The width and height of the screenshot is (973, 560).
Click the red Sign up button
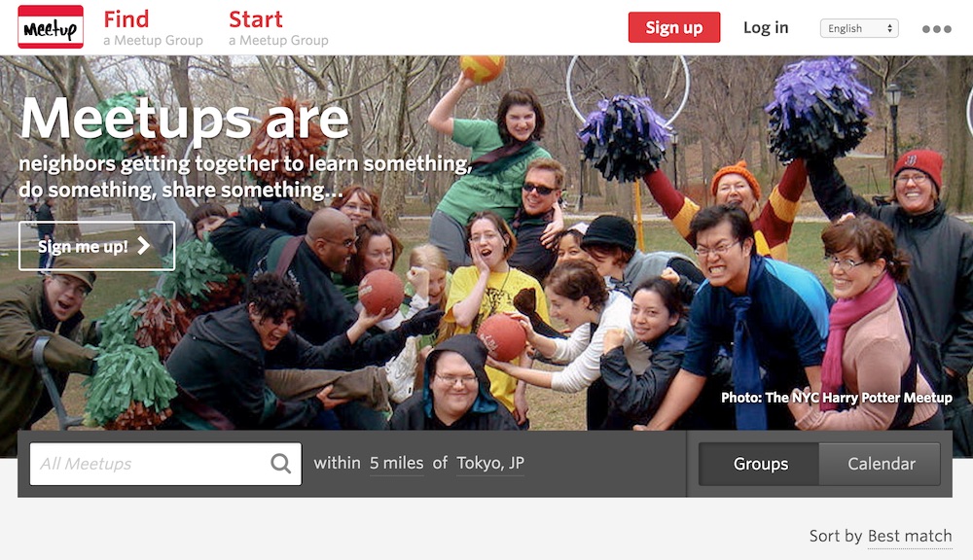point(674,27)
